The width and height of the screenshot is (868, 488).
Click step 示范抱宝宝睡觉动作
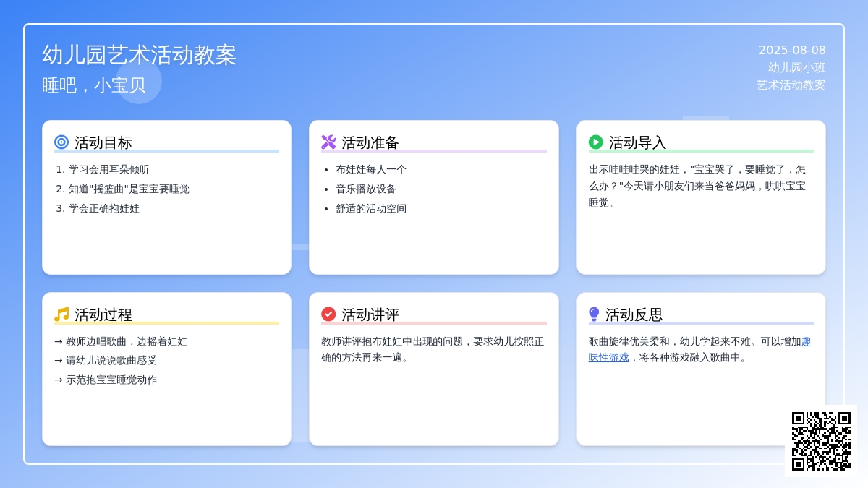[106, 380]
